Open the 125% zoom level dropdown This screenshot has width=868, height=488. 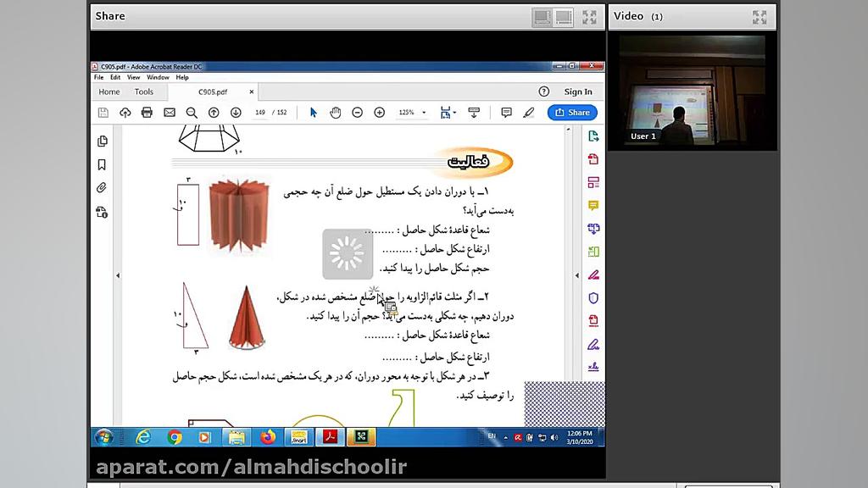pyautogui.click(x=407, y=112)
